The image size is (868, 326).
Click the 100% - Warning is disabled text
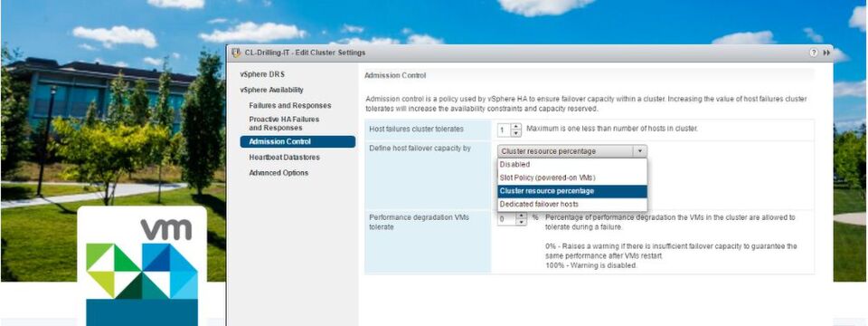click(590, 265)
